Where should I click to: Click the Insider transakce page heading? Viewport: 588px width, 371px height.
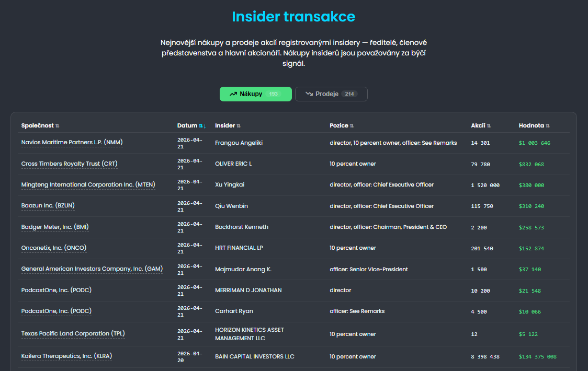pyautogui.click(x=293, y=17)
